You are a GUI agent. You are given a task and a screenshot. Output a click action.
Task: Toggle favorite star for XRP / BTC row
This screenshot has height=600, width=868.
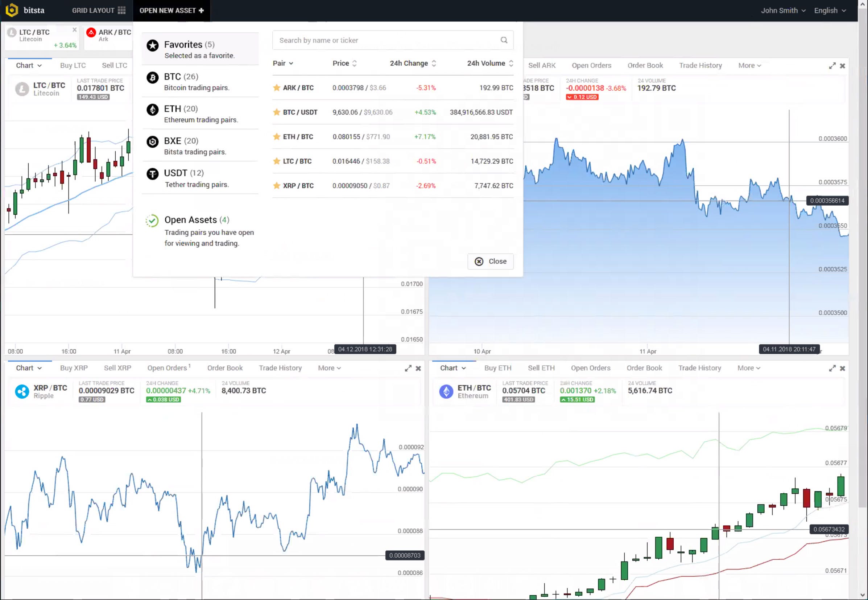tap(277, 185)
